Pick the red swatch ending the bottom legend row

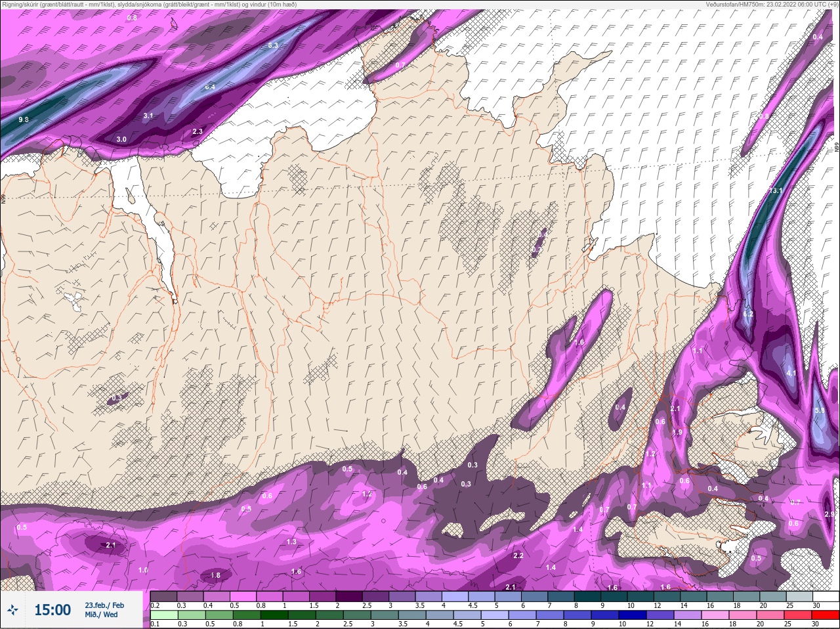[825, 615]
